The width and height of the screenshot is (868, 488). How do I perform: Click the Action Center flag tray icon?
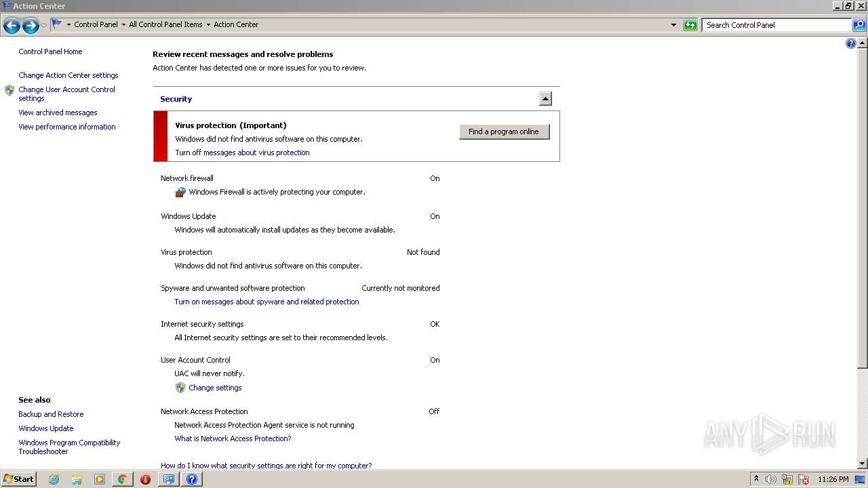point(804,479)
